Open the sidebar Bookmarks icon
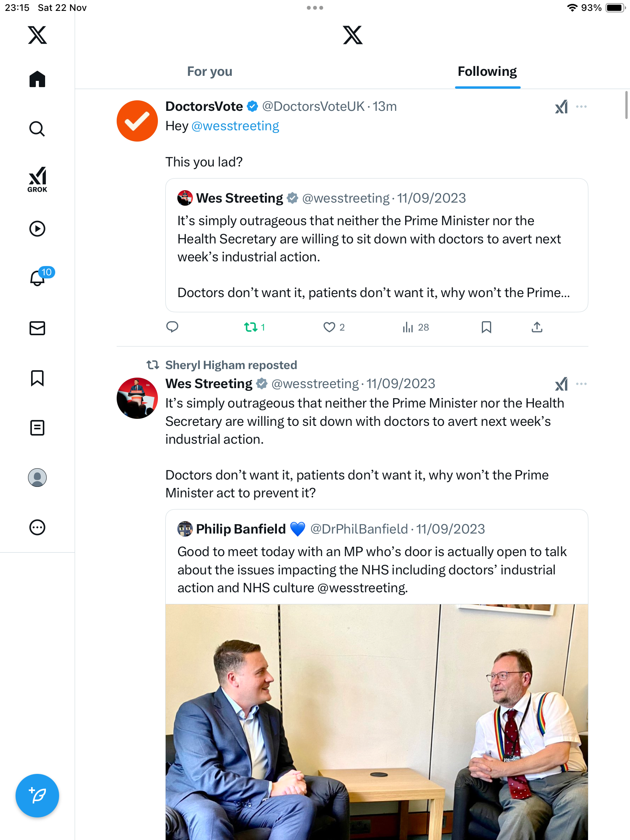630x840 pixels. click(x=37, y=378)
